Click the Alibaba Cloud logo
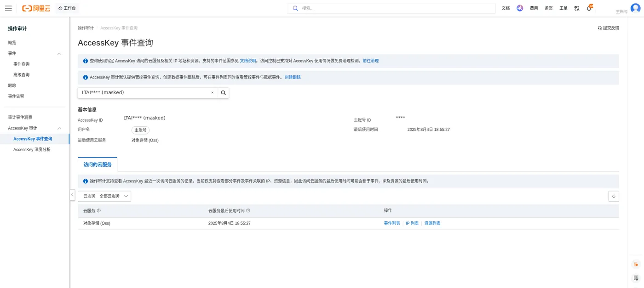 [36, 8]
